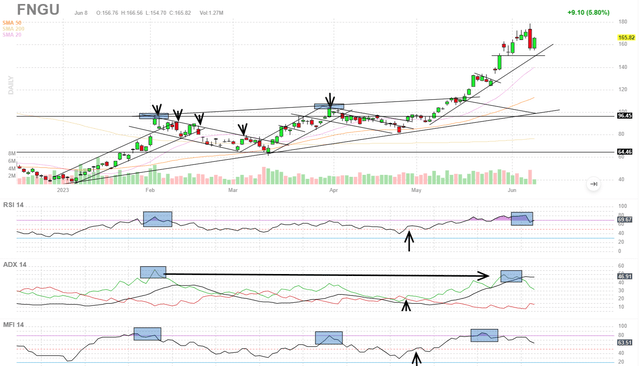The image size is (640, 366).
Task: Click the SMA 50 indicator label
Action: pyautogui.click(x=12, y=23)
